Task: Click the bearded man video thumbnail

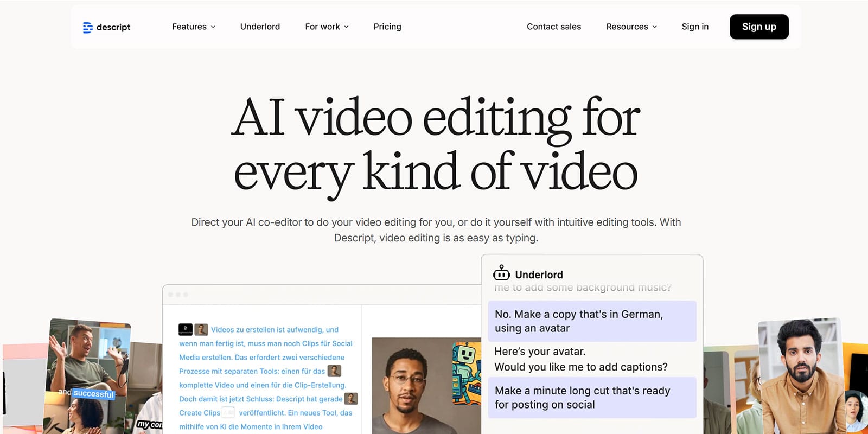Action: [x=800, y=374]
